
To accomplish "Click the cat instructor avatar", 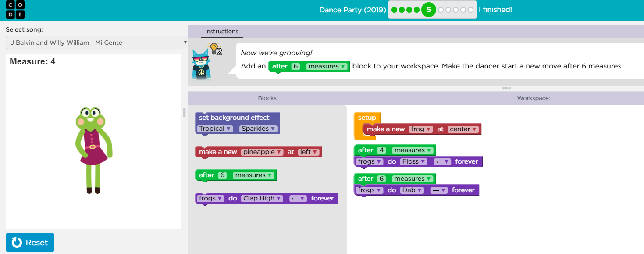I will pyautogui.click(x=201, y=65).
